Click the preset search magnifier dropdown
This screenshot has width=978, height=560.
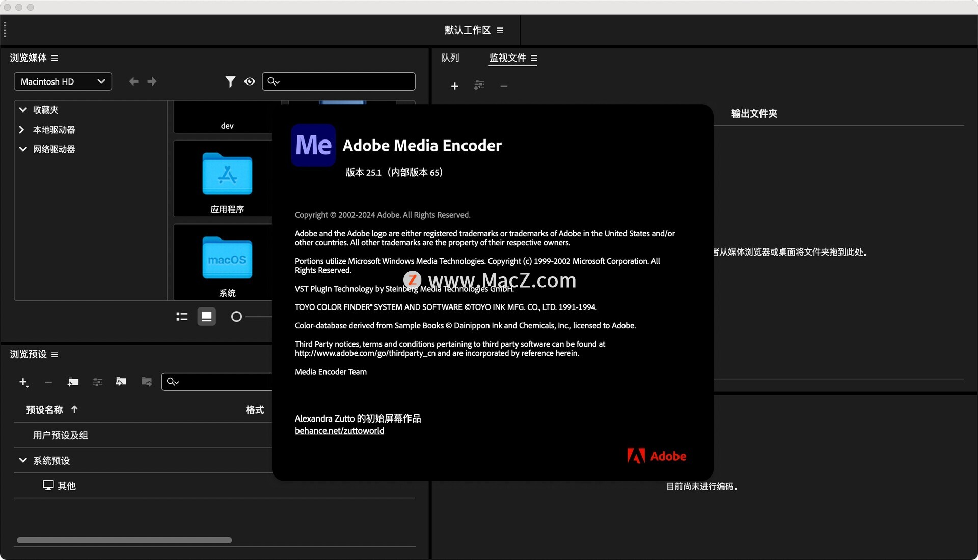(x=173, y=382)
